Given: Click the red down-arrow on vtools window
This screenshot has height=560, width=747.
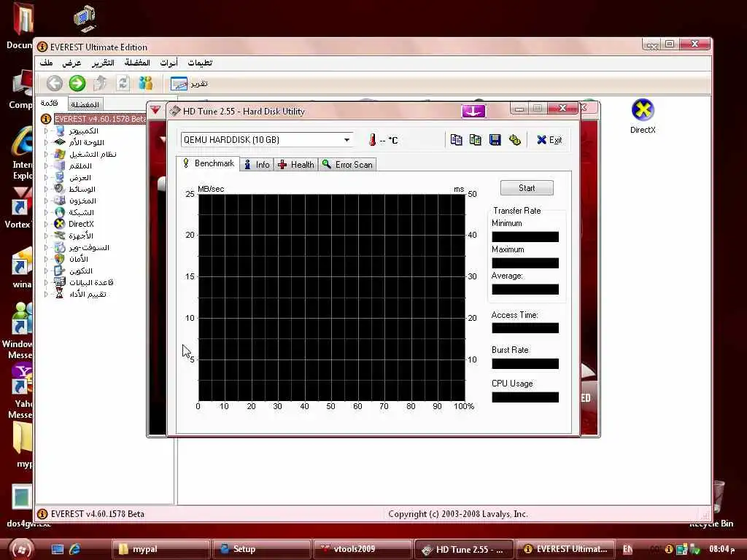Looking at the screenshot, I should pos(155,110).
